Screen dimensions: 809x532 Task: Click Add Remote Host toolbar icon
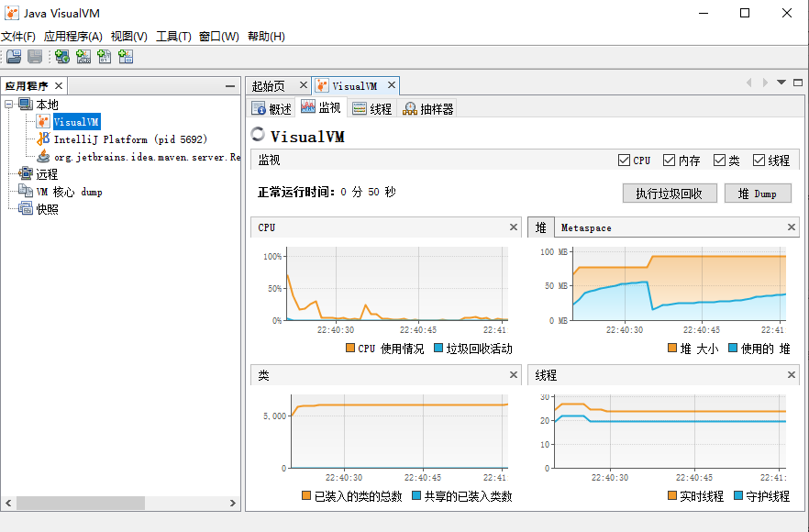(x=62, y=56)
